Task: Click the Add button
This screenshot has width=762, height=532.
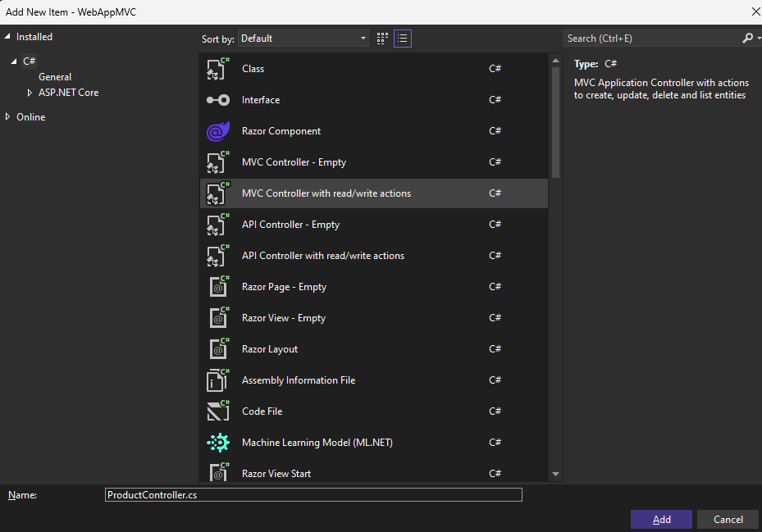Action: point(661,520)
